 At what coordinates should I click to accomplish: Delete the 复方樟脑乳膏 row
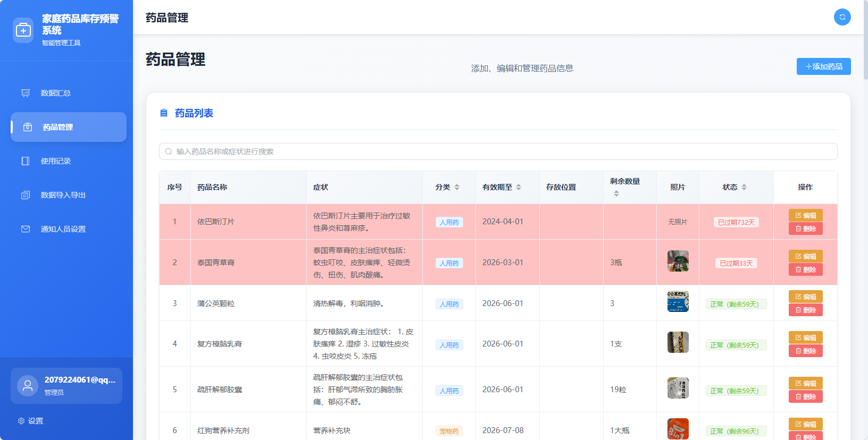(x=806, y=351)
